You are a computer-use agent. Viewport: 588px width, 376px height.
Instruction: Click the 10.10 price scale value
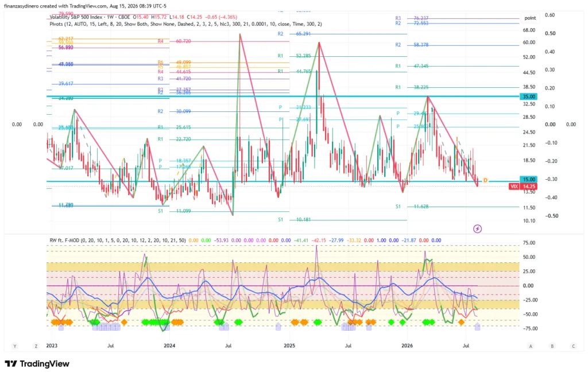(x=529, y=221)
